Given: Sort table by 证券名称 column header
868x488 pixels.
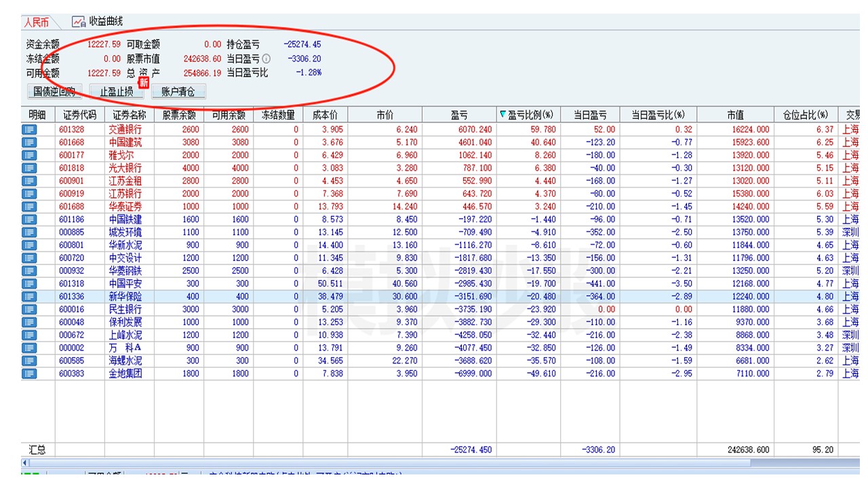Looking at the screenshot, I should tap(130, 115).
